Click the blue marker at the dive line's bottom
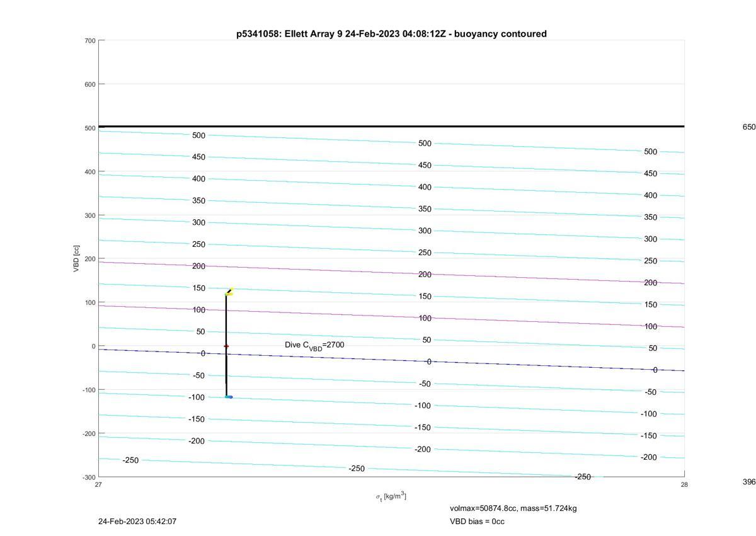The height and width of the screenshot is (536, 756). tap(229, 397)
